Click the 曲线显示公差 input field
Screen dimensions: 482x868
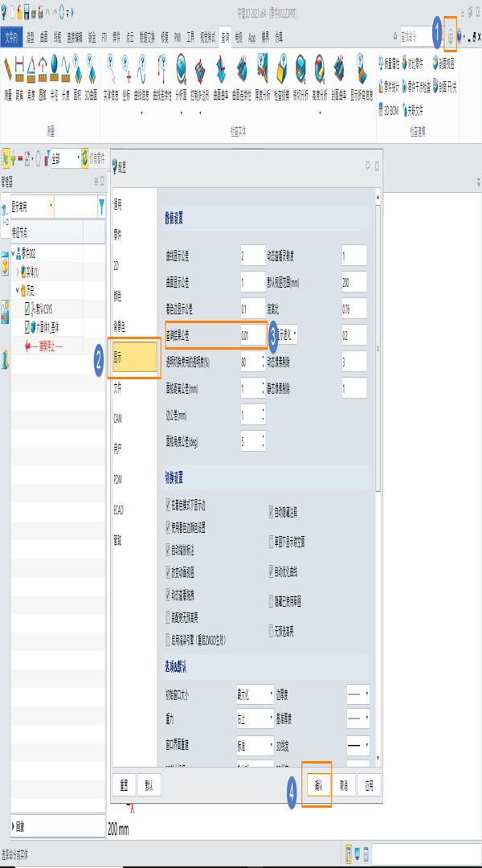(253, 255)
